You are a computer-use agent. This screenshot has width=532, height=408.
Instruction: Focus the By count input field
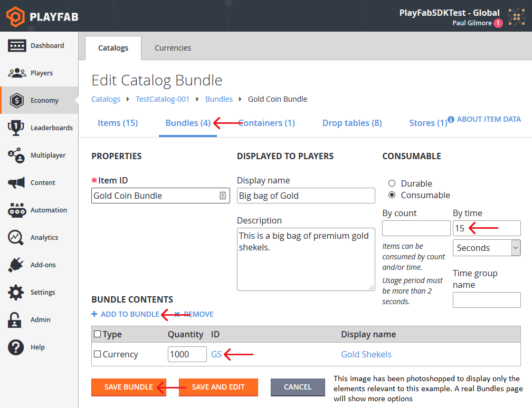coord(416,228)
